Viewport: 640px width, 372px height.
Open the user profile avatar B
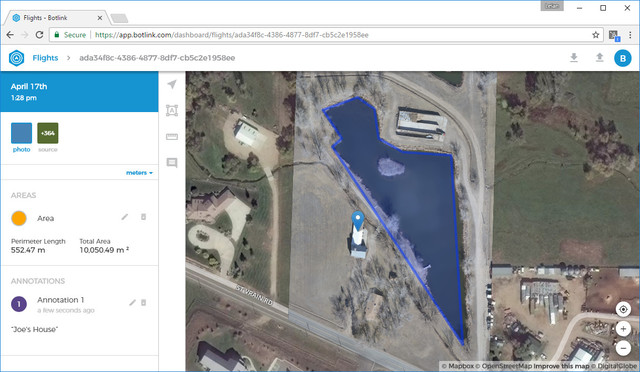[x=623, y=58]
